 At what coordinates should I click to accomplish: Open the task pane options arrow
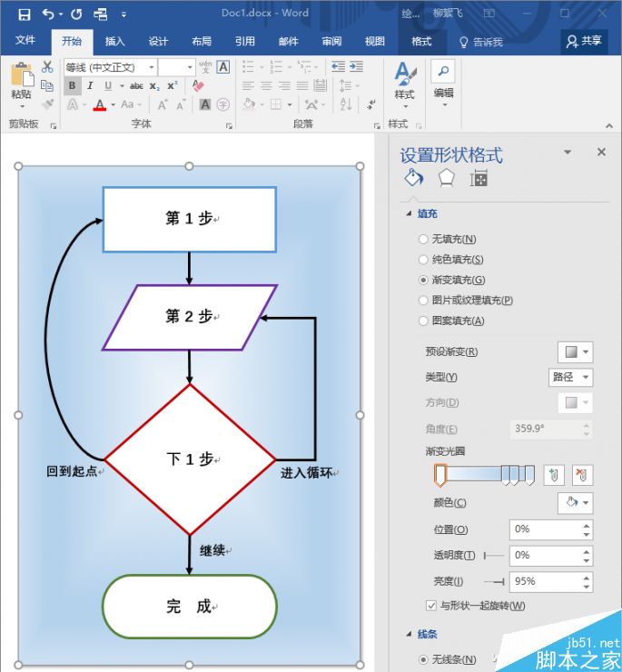[568, 153]
